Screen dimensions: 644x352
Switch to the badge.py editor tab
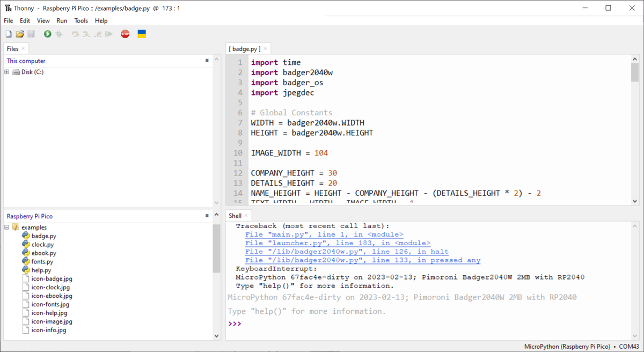click(244, 48)
